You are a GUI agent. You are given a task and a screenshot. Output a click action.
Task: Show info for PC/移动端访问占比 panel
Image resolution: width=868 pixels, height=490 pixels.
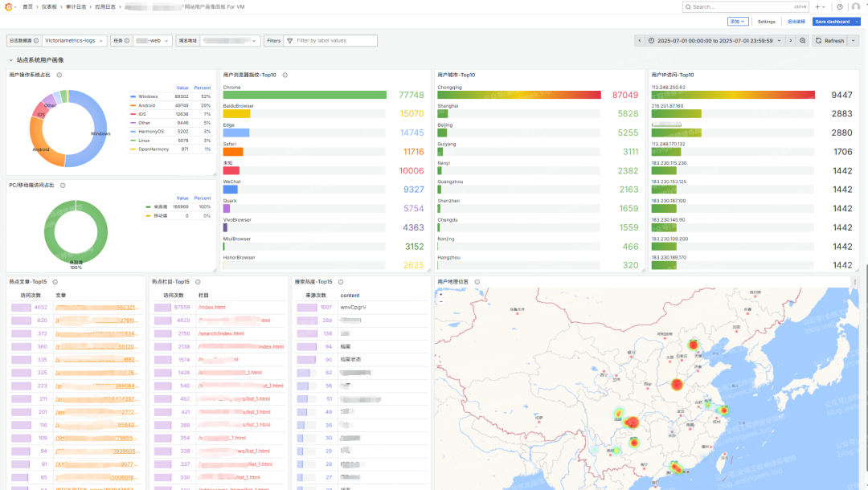tap(63, 186)
